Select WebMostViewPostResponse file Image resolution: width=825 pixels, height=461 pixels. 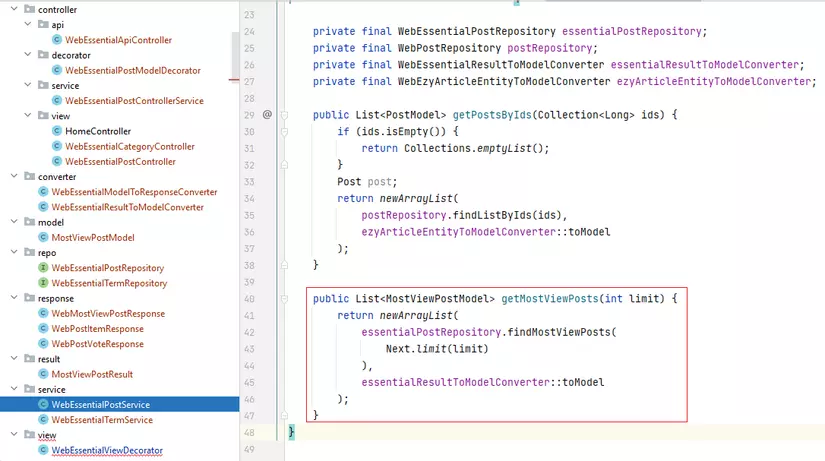point(108,314)
